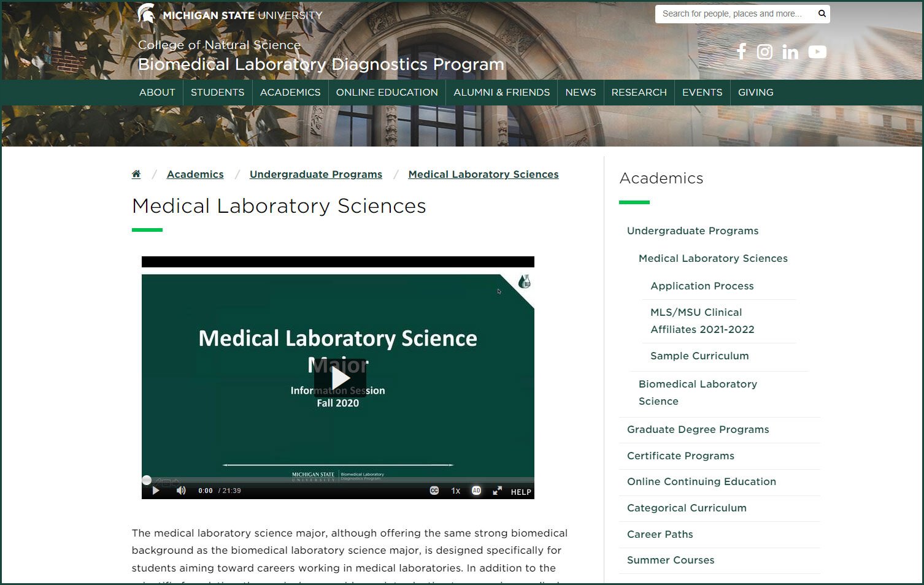Open the ONLINE EDUCATION menu
This screenshot has height=585, width=924.
click(387, 93)
